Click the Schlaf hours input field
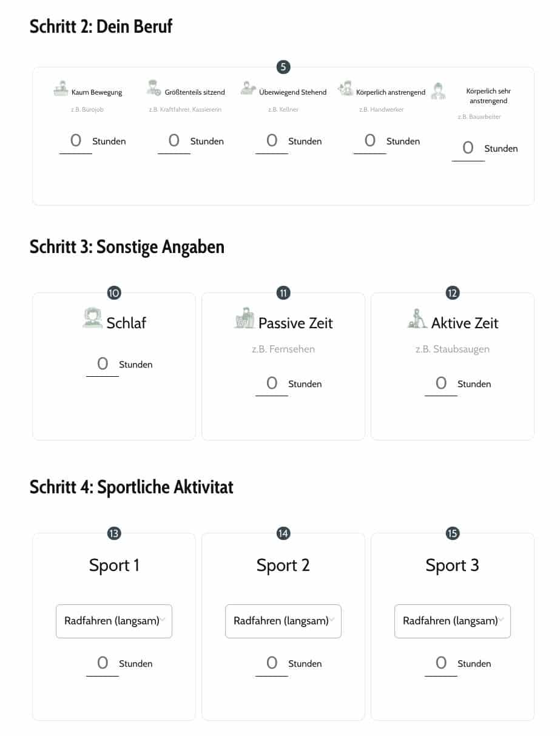The height and width of the screenshot is (736, 560). (103, 364)
